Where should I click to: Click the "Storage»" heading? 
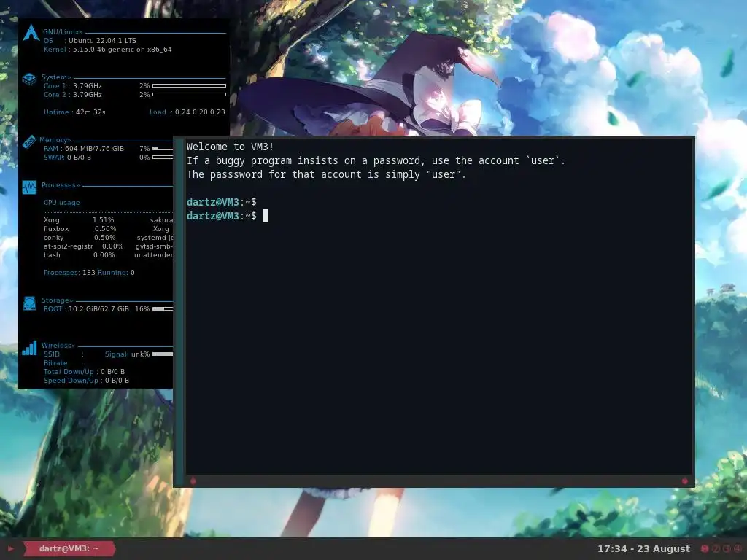coord(57,300)
